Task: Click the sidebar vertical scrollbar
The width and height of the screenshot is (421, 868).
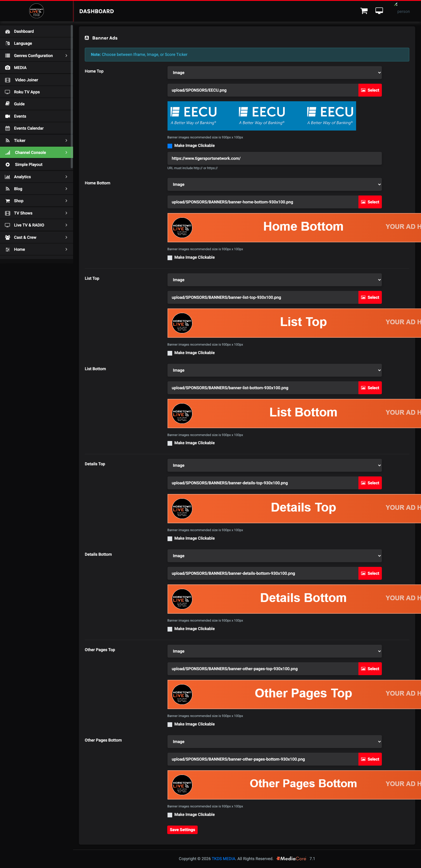Action: click(x=72, y=97)
